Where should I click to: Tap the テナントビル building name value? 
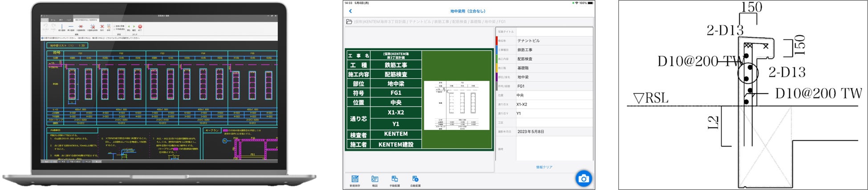tap(528, 40)
